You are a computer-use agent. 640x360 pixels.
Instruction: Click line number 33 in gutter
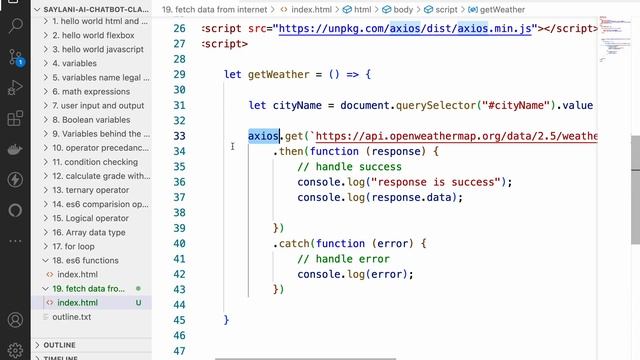point(179,136)
